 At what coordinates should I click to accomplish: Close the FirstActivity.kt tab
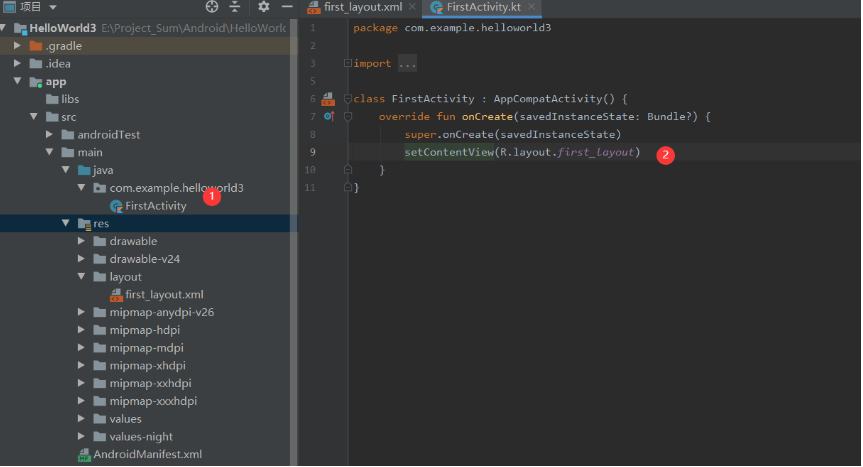coord(531,7)
